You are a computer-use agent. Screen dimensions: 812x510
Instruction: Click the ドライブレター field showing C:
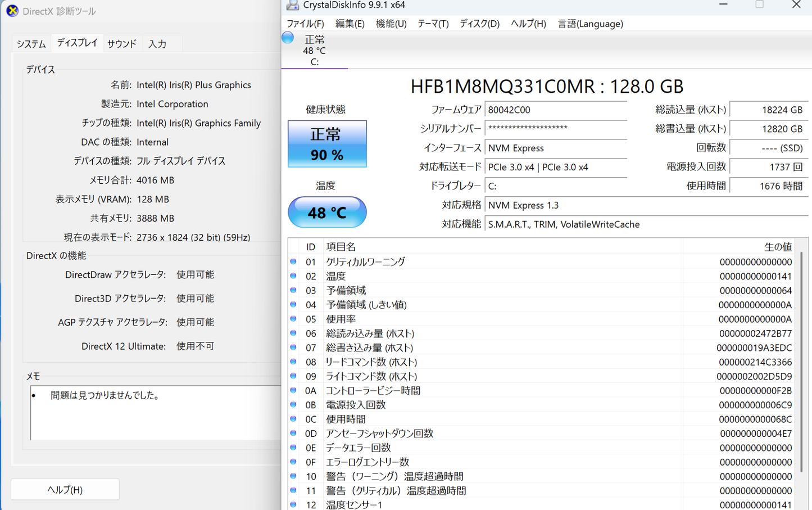click(x=556, y=186)
